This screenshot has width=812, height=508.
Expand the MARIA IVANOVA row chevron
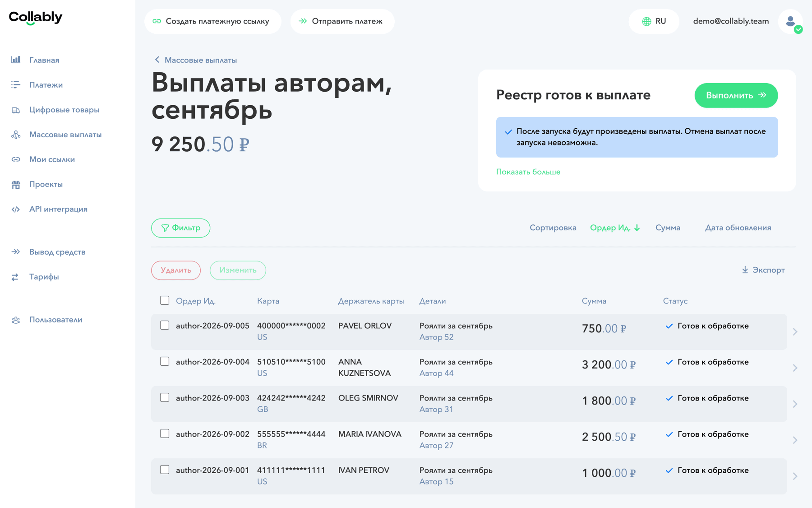pyautogui.click(x=795, y=440)
